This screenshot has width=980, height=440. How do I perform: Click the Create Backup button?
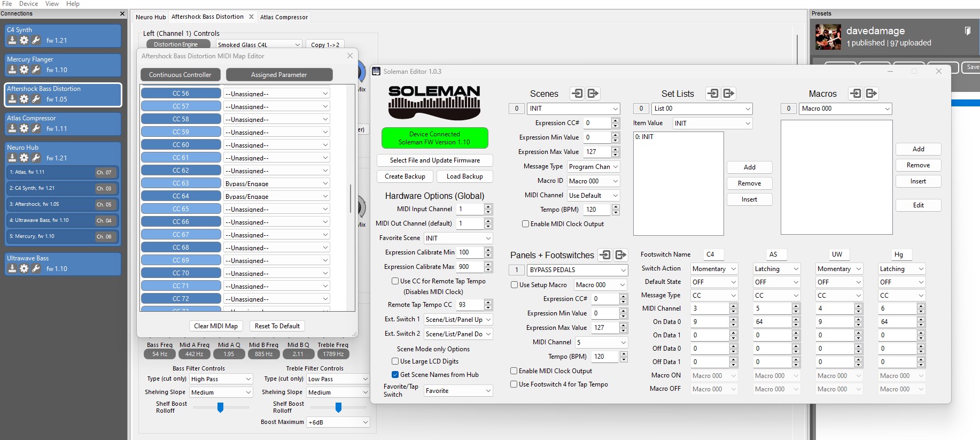coord(405,176)
